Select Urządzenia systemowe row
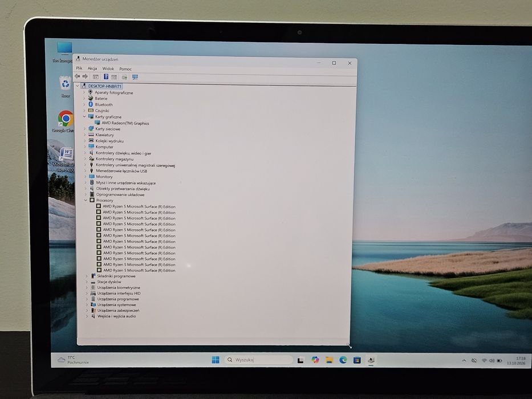 (x=116, y=305)
